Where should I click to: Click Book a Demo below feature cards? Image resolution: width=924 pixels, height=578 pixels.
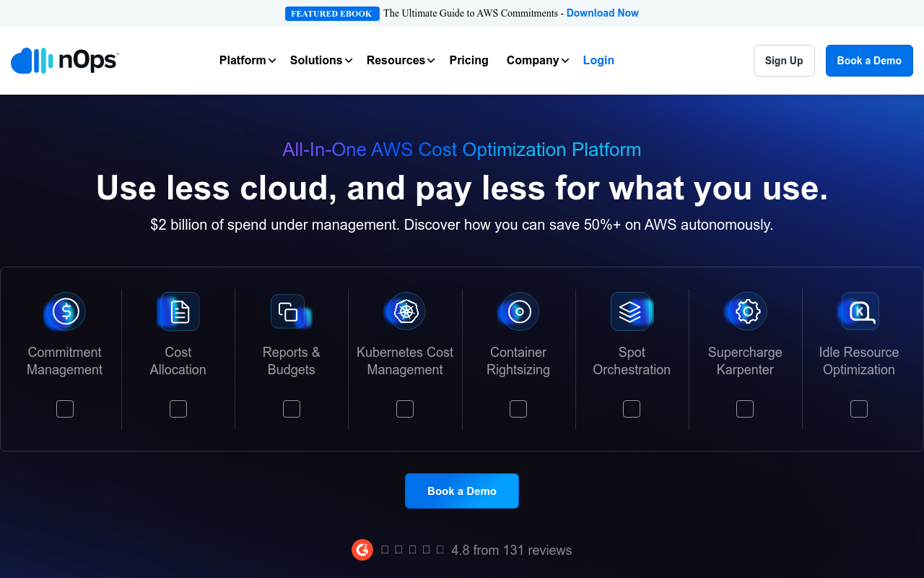[x=462, y=491]
